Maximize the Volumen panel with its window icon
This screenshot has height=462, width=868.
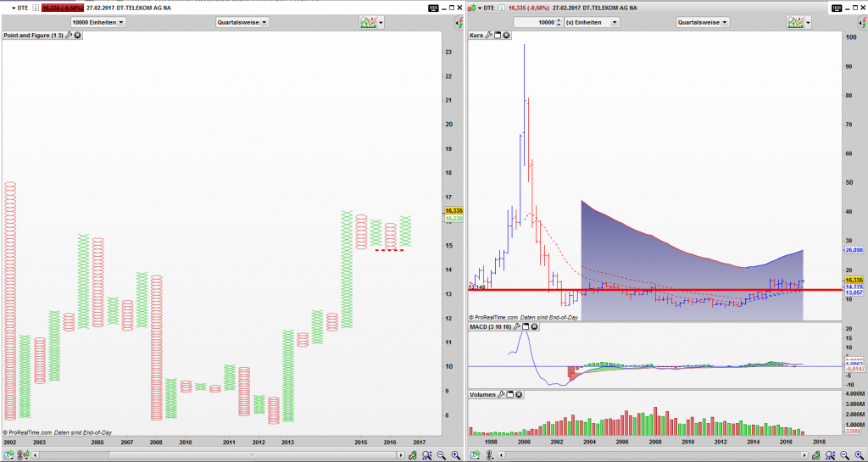[509, 394]
